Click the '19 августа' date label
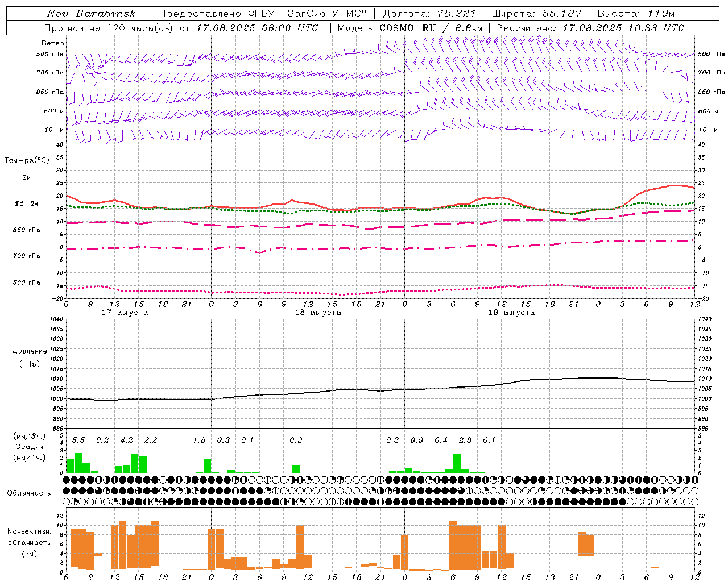728x582 pixels. point(511,313)
